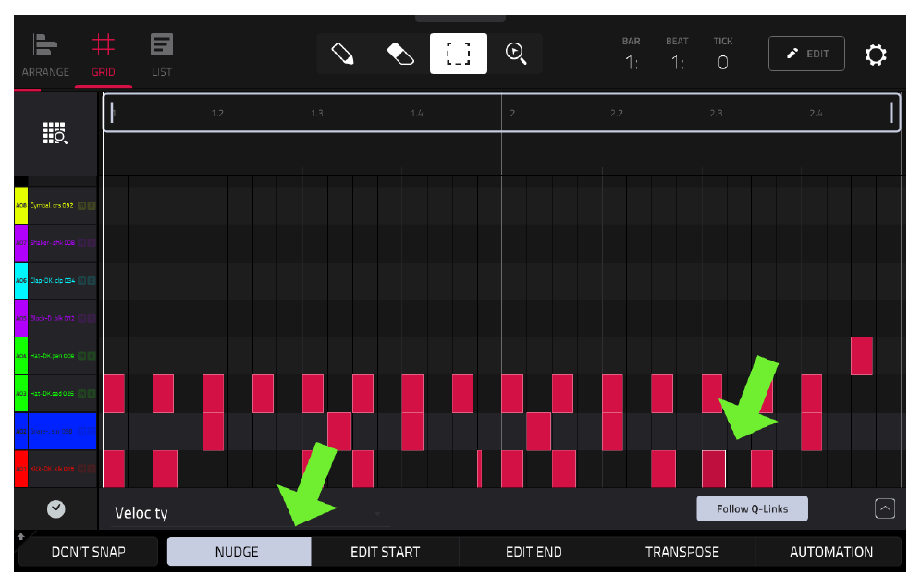
Task: Click the cyan A06 pad color swatch
Action: 21,281
